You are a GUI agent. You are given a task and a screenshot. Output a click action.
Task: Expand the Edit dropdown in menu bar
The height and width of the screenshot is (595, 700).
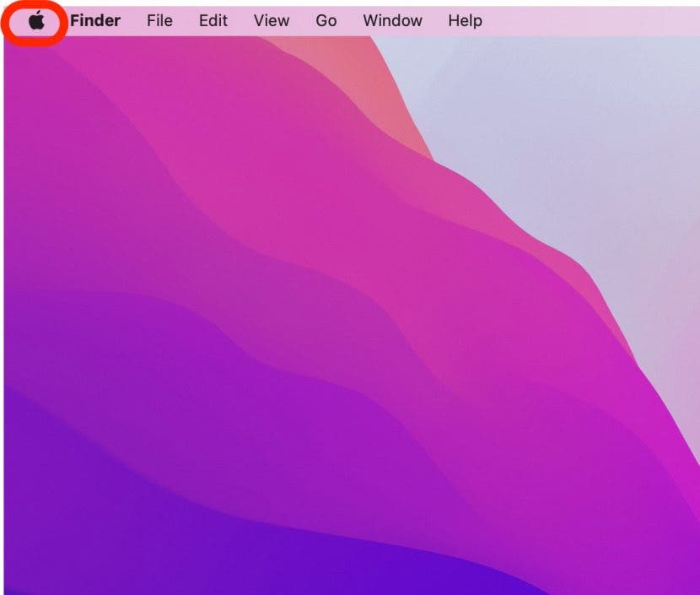pyautogui.click(x=213, y=21)
